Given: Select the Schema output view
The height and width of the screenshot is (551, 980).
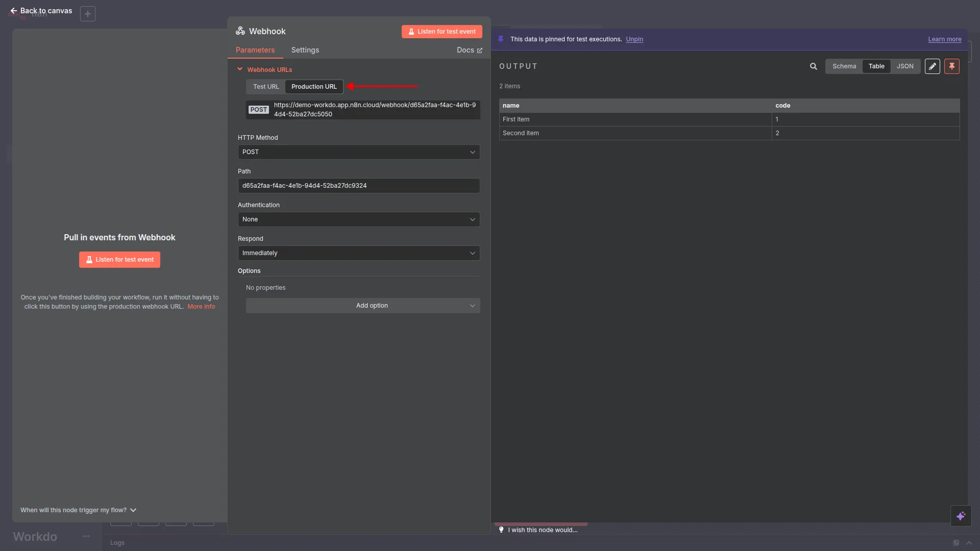Looking at the screenshot, I should point(844,66).
